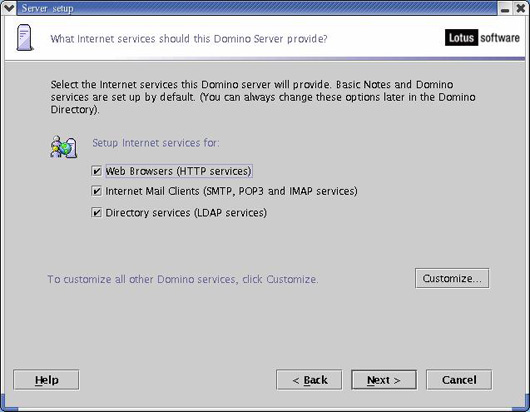
Task: Click the 'To customize all other Domino services' hint
Action: click(x=183, y=279)
